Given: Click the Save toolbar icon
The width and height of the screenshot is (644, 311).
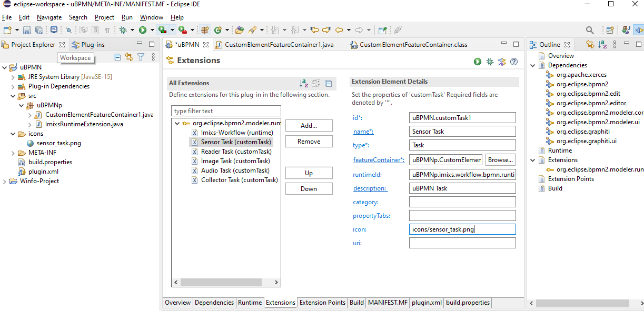Looking at the screenshot, I should point(27,31).
